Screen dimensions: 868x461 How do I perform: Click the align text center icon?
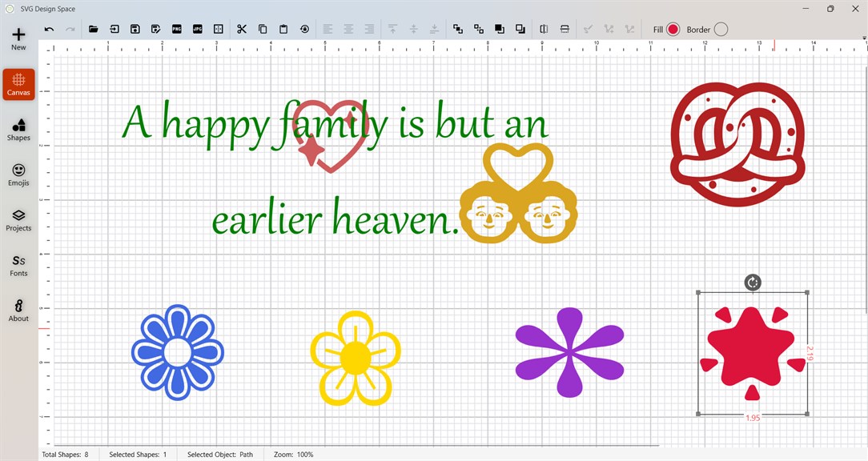click(x=349, y=30)
